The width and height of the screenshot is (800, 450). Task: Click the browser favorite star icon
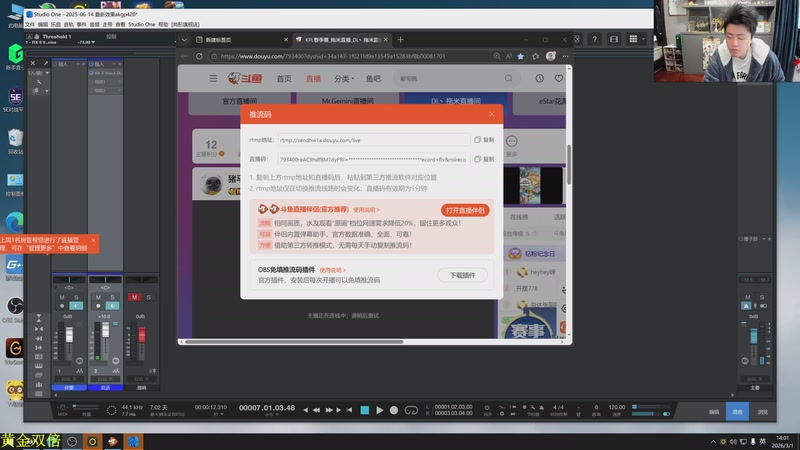(x=520, y=56)
